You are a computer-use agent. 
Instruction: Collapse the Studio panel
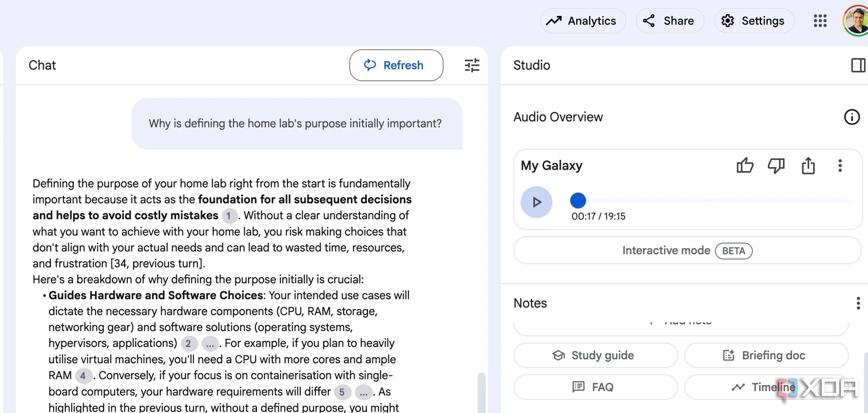pyautogui.click(x=858, y=65)
